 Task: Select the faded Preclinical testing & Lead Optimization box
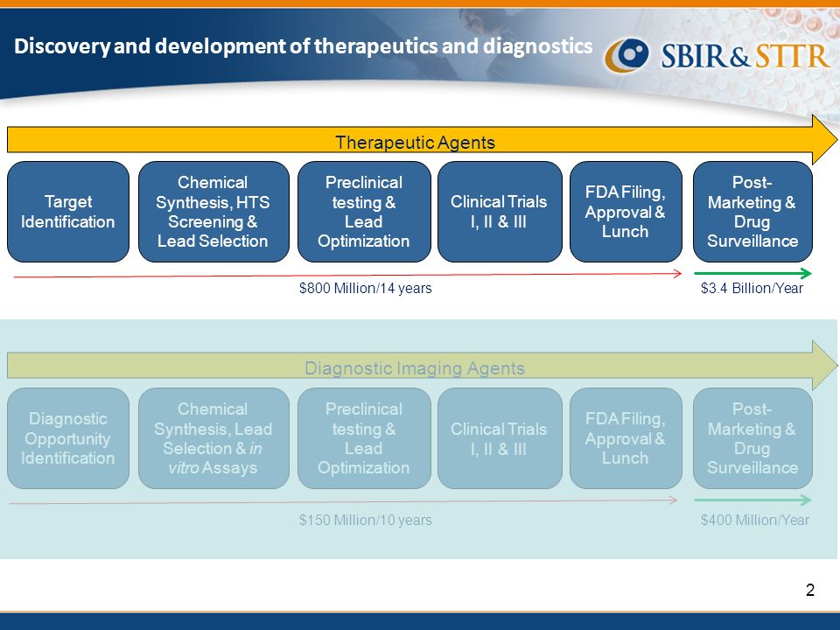pos(364,438)
